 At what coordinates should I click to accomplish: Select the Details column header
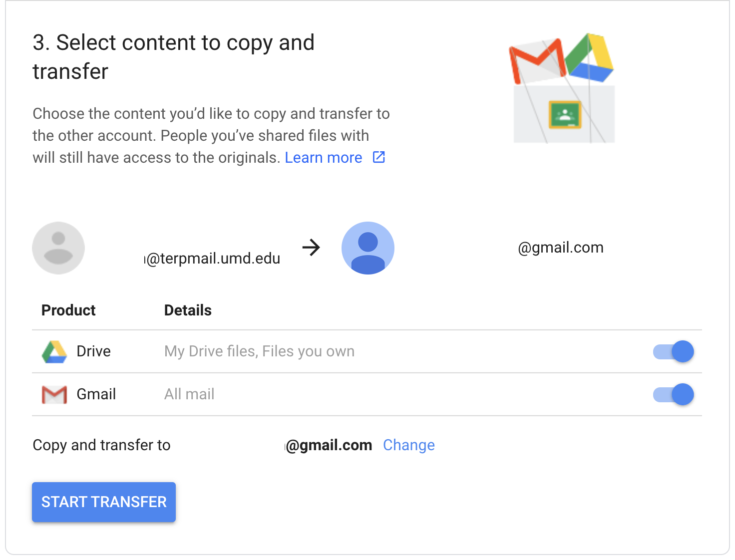188,310
